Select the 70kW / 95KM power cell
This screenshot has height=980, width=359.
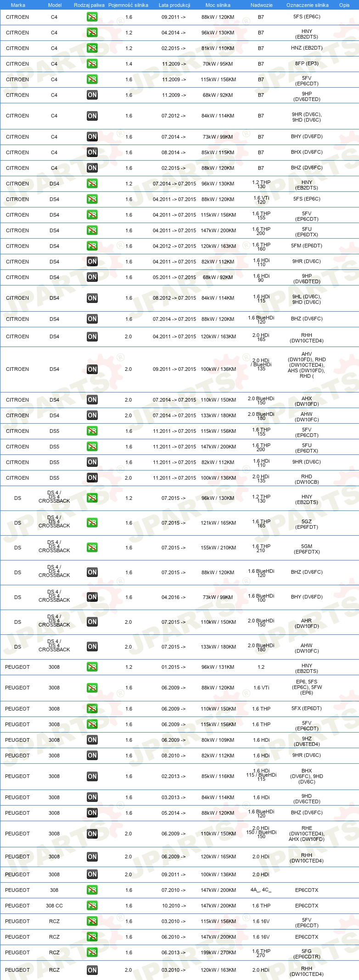click(x=218, y=64)
